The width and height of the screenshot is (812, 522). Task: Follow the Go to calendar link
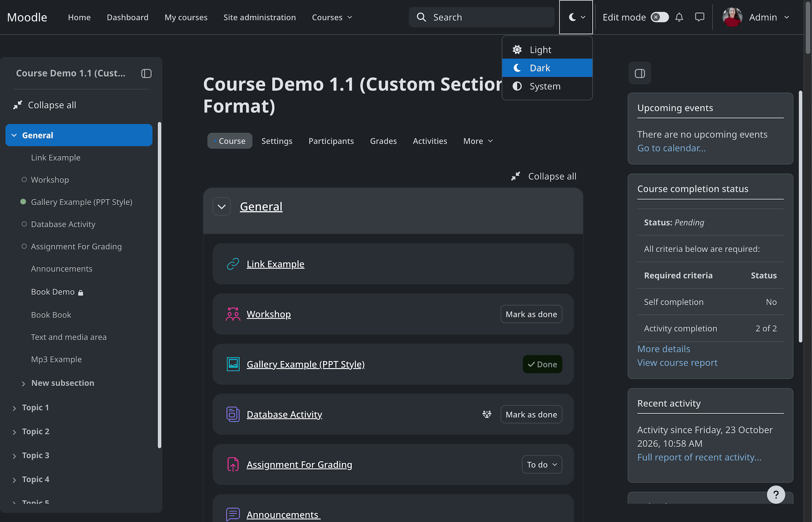672,148
